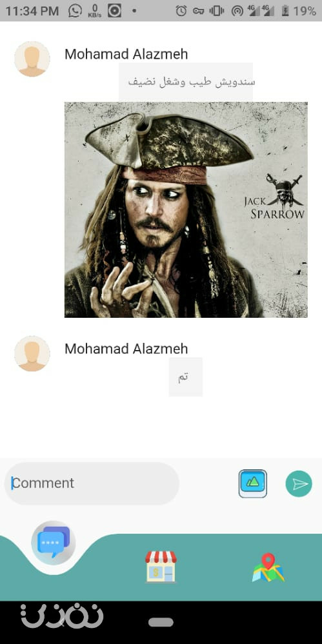Open Mohamad Alazmeh name above 'تم' comment
The width and height of the screenshot is (322, 644).
pos(126,349)
